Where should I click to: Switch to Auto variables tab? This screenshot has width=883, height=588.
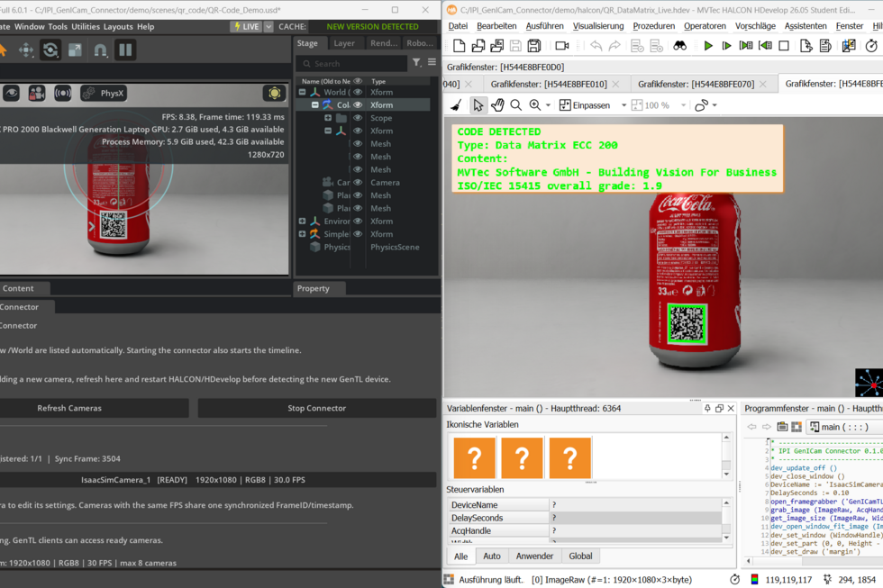492,556
